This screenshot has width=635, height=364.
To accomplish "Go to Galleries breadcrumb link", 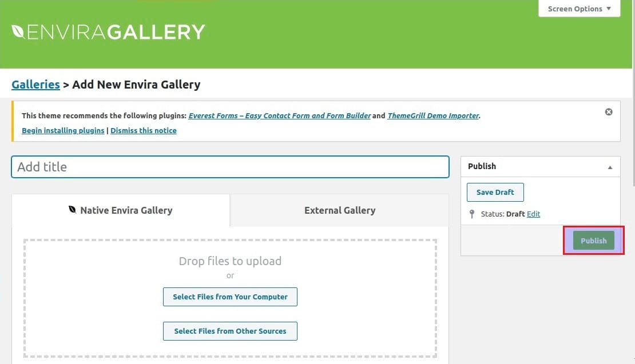I will (35, 85).
